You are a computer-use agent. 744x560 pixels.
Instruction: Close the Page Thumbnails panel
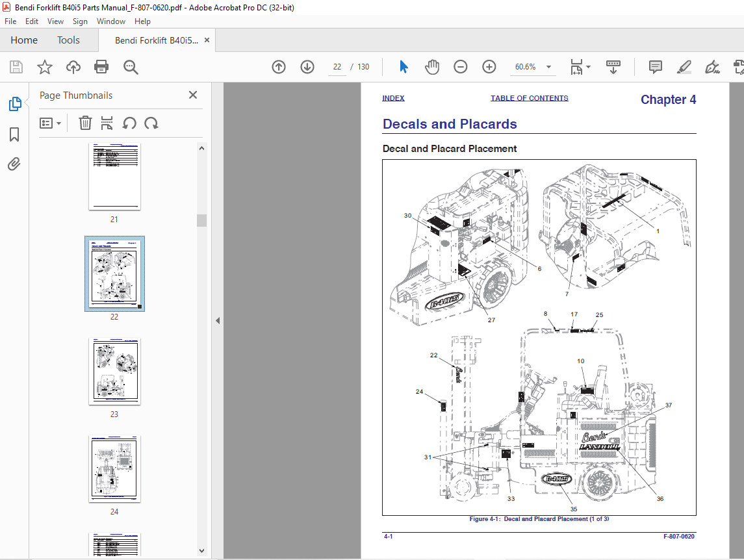coord(192,95)
